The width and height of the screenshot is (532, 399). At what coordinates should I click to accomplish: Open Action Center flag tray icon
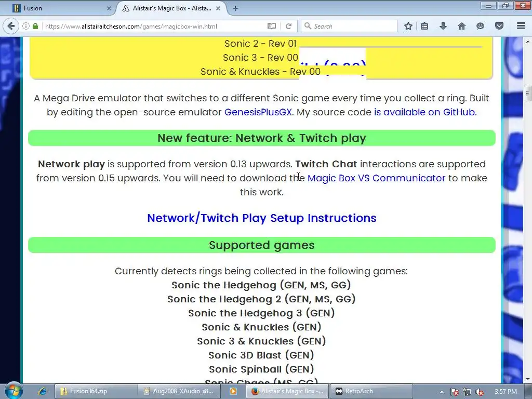click(x=454, y=392)
